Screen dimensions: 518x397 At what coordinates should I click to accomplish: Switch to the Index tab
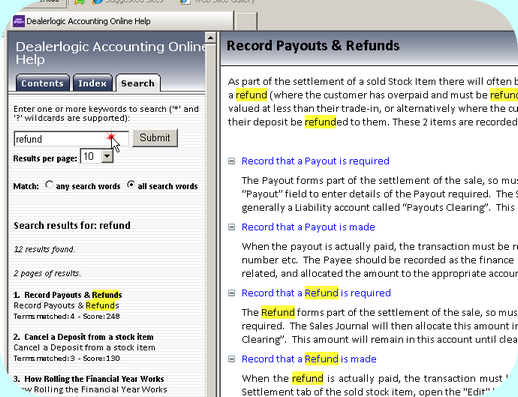click(x=92, y=83)
